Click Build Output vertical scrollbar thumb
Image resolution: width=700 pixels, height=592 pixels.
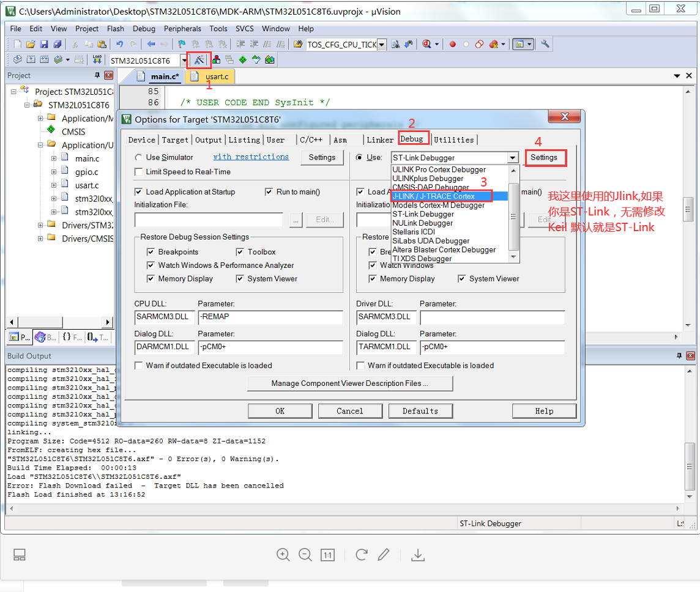(689, 466)
